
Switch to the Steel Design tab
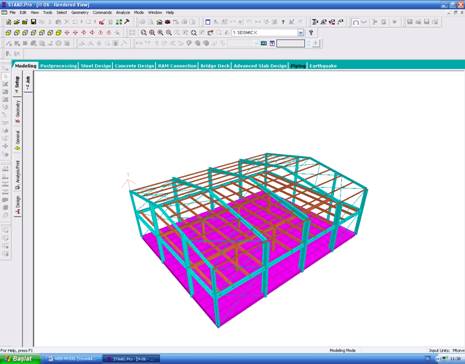[x=96, y=66]
